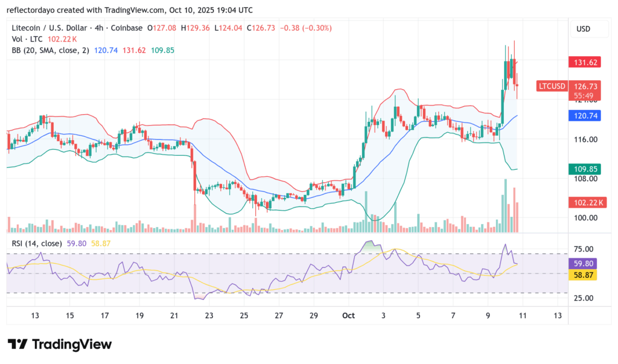
Task: Click the Vol legend value 102.22 K
Action: coord(62,39)
